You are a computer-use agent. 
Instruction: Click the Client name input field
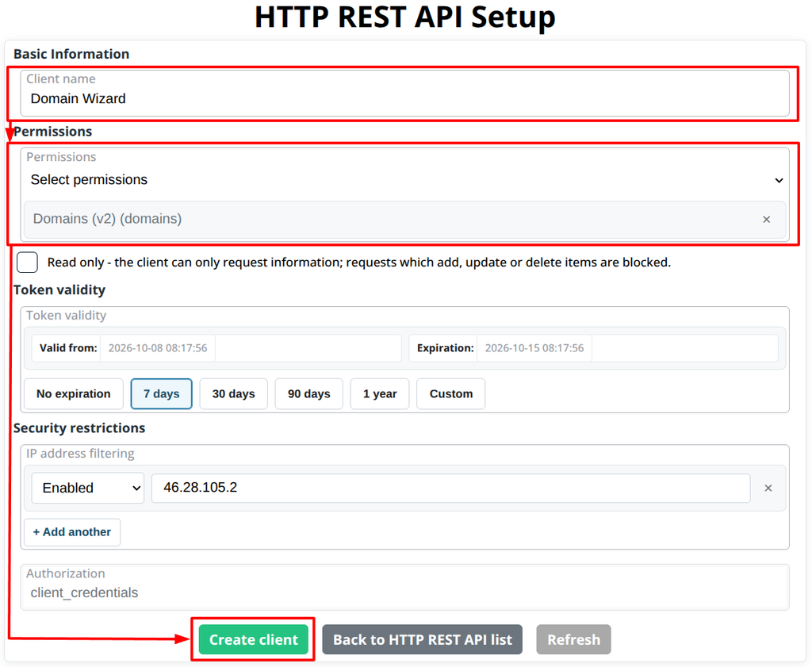coord(404,94)
